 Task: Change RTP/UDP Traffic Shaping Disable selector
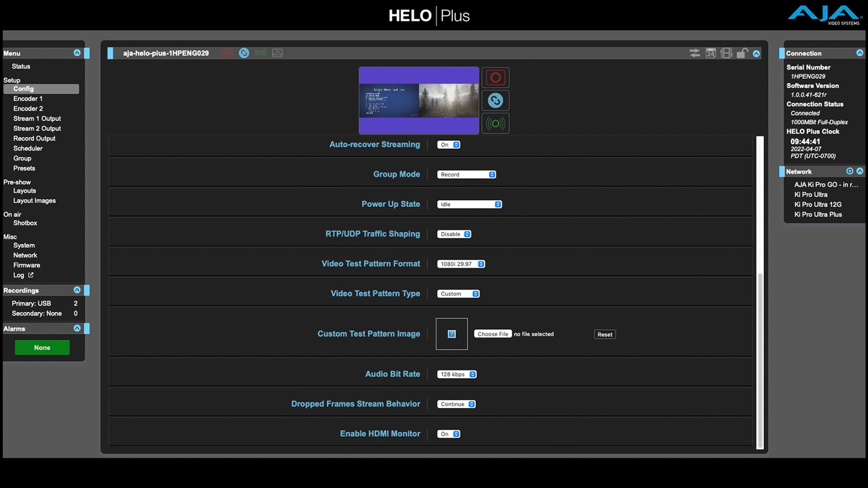pyautogui.click(x=454, y=234)
